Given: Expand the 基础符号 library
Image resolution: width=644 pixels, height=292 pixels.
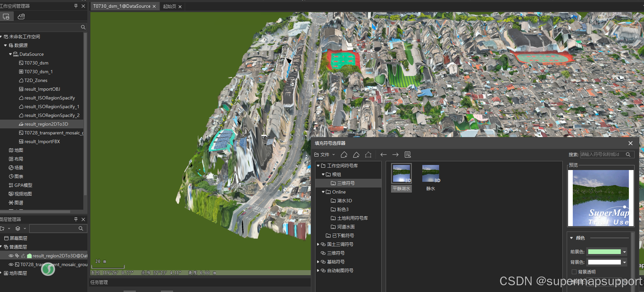Looking at the screenshot, I should (x=318, y=262).
